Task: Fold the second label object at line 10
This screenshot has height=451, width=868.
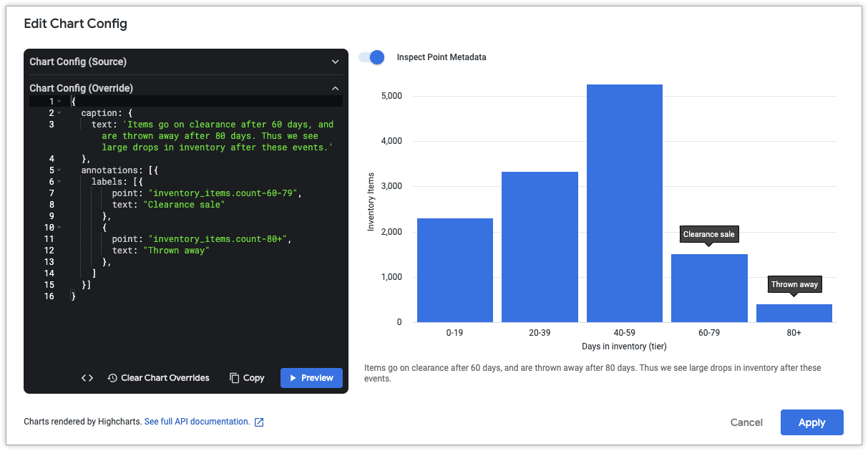Action: 59,228
